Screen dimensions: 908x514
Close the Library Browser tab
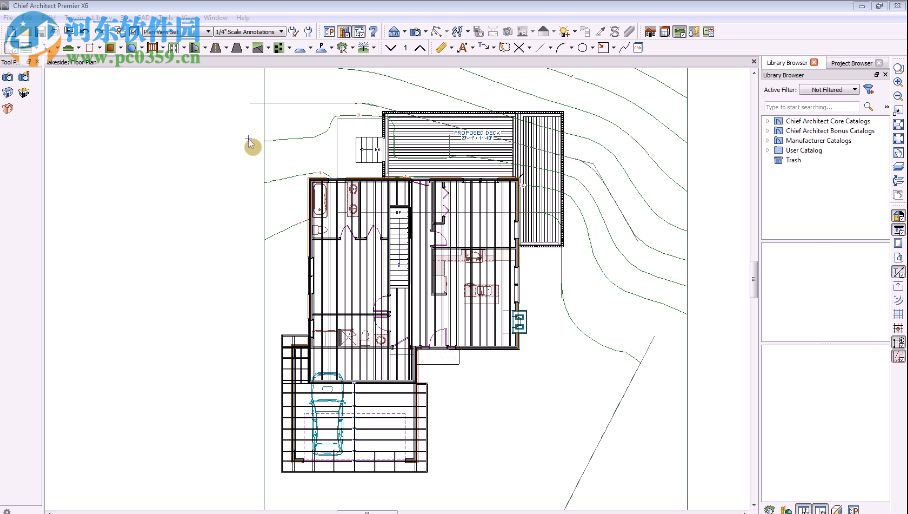(814, 62)
